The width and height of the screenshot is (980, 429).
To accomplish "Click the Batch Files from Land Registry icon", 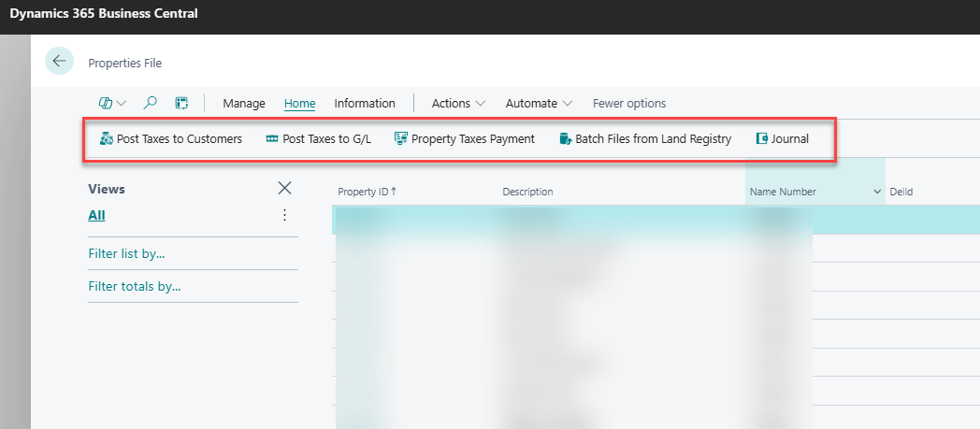I will pyautogui.click(x=565, y=138).
